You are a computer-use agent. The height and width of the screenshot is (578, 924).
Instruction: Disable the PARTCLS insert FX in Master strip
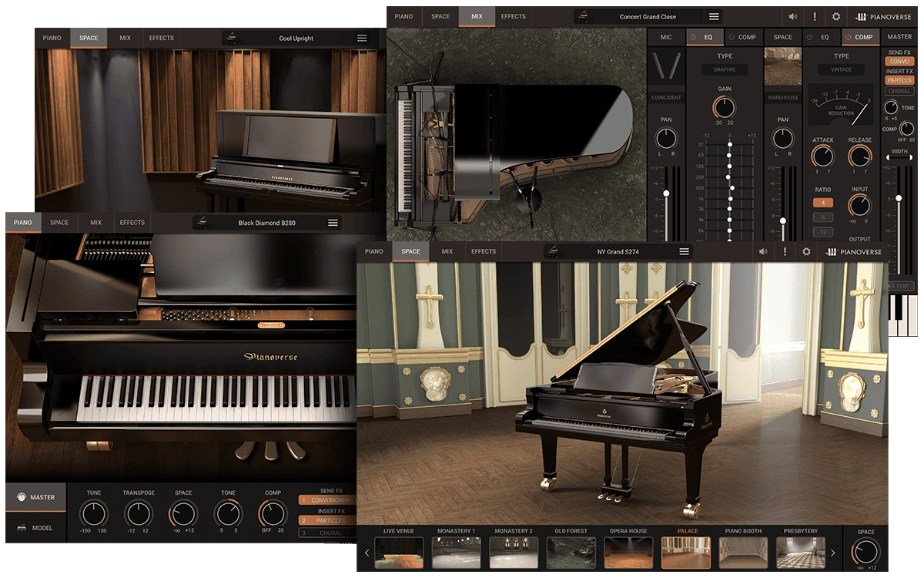tap(899, 80)
